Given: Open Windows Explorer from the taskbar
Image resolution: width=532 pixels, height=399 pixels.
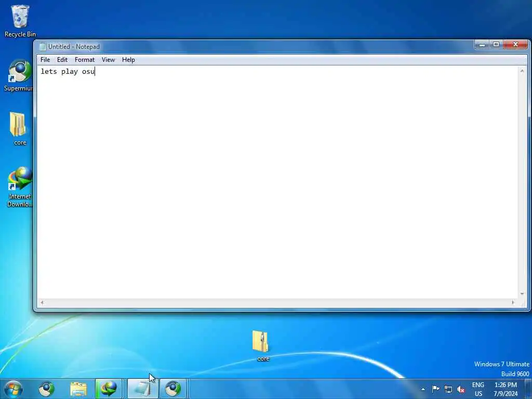Looking at the screenshot, I should pos(78,389).
